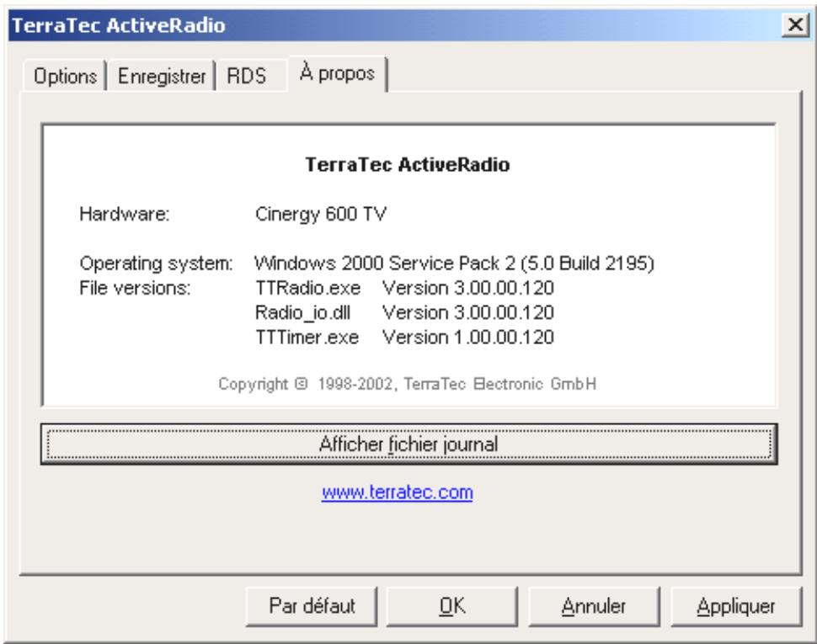Show the À propos tab
The width and height of the screenshot is (817, 644).
click(337, 73)
